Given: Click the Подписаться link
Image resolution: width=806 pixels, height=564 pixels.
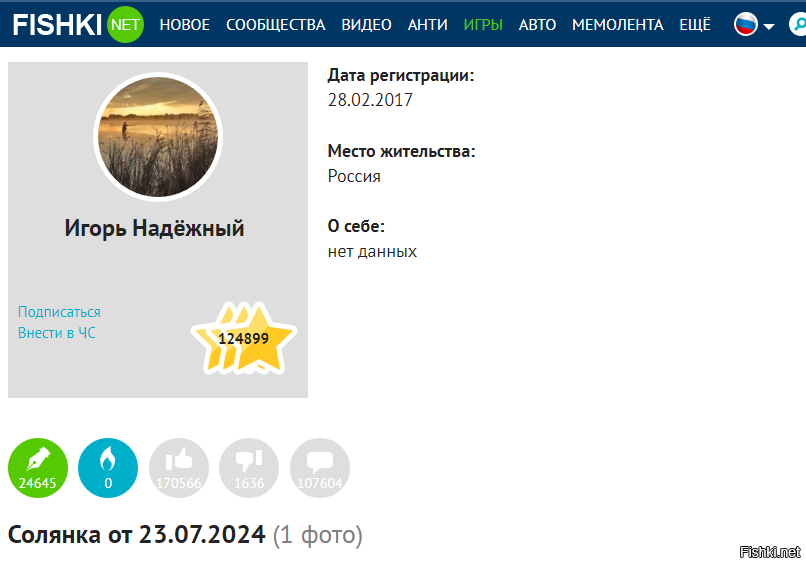Looking at the screenshot, I should pos(59,312).
